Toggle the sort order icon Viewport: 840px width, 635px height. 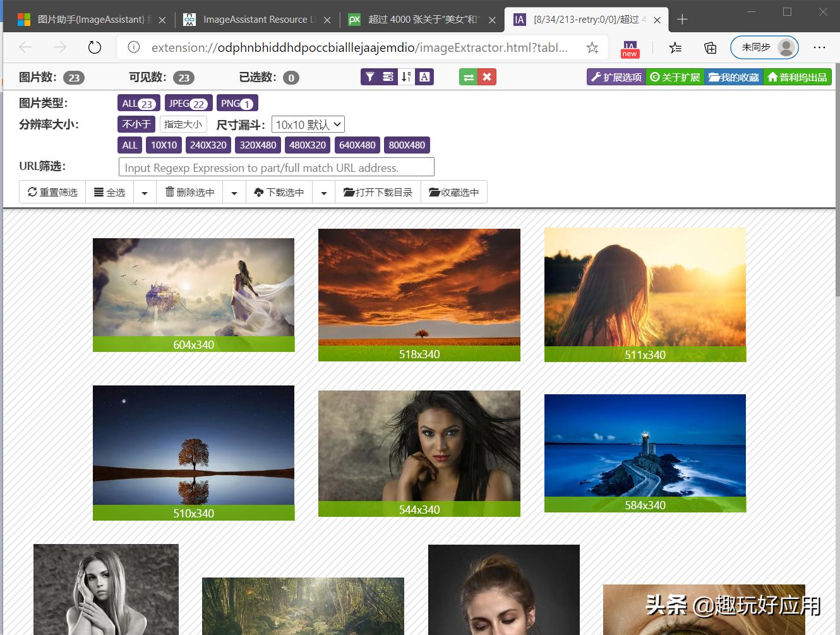[x=406, y=77]
